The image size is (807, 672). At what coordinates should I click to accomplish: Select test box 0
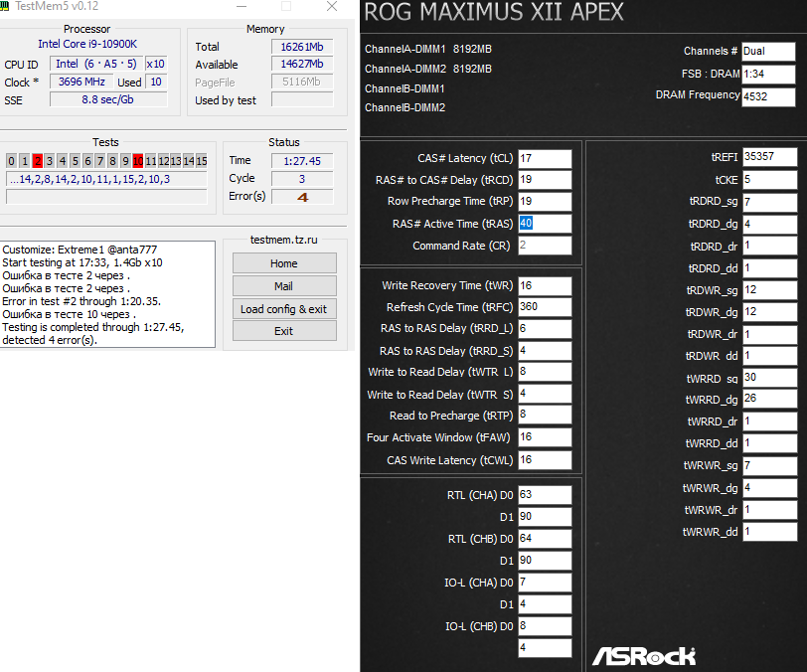[11, 161]
